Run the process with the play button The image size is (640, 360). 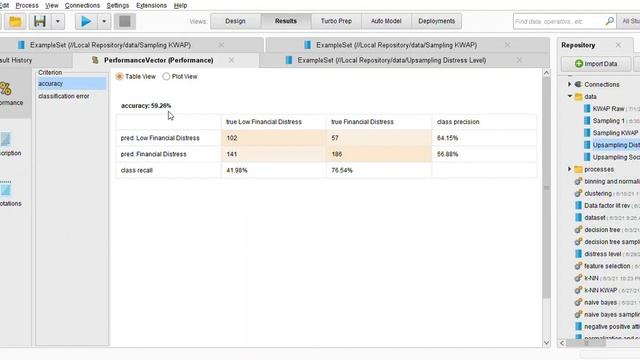(86, 21)
